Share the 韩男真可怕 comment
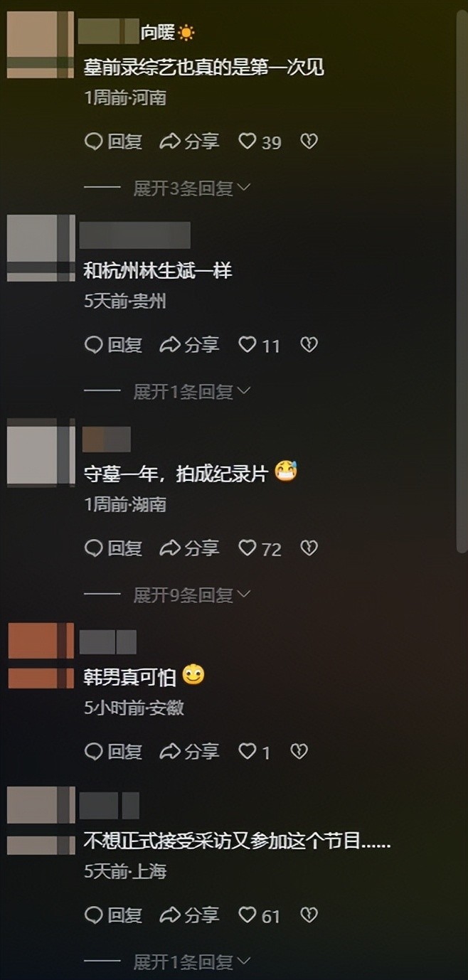This screenshot has width=468, height=980. coord(188,752)
